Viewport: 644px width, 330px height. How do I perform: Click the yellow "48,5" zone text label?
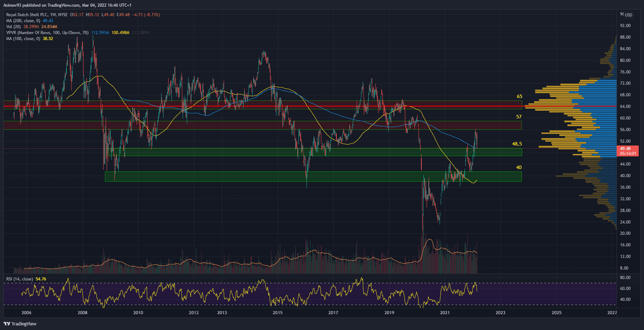click(517, 144)
